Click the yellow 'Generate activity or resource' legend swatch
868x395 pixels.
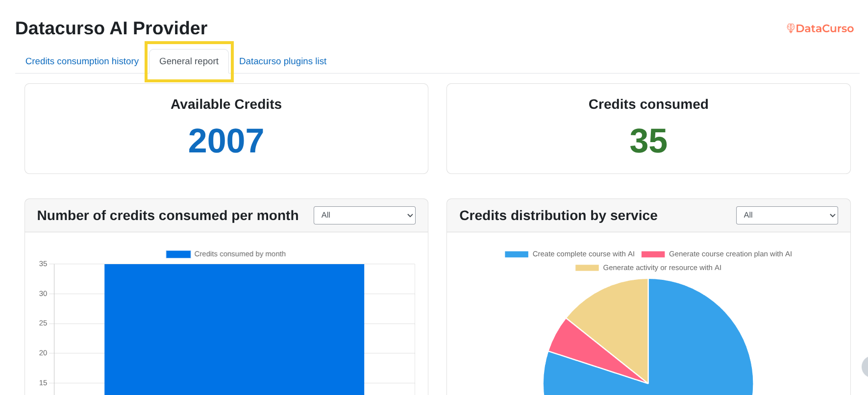[587, 268]
